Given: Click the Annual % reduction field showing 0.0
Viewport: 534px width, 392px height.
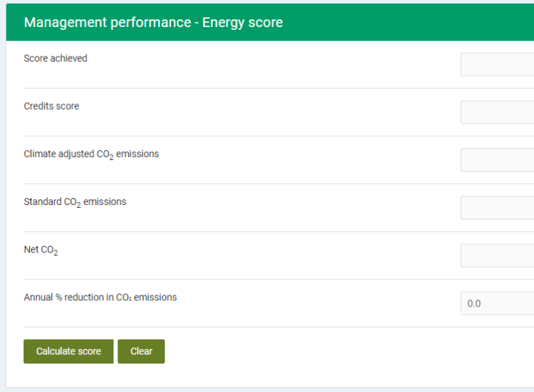Looking at the screenshot, I should pos(497,303).
